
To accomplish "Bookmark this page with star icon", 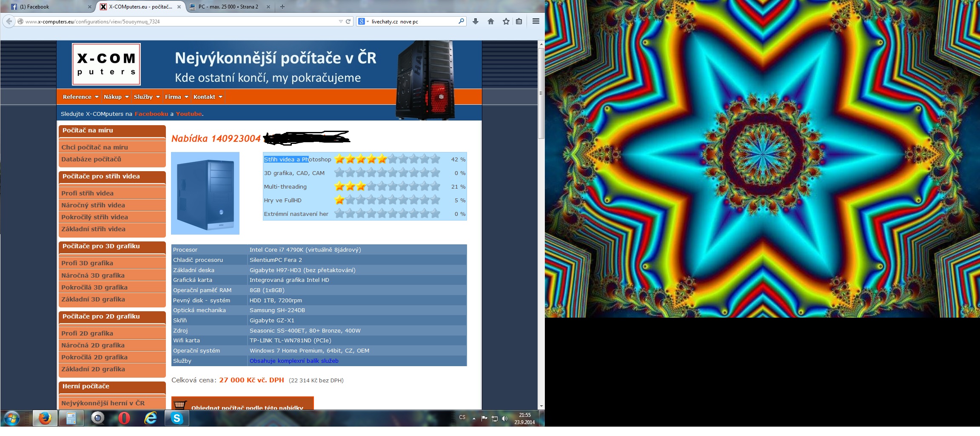I will 506,21.
